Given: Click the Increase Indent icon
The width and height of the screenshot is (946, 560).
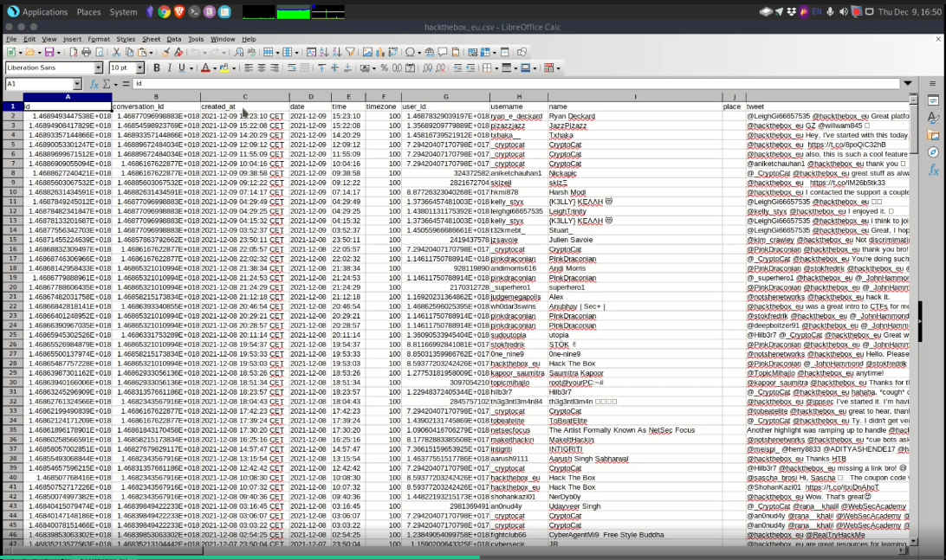Looking at the screenshot, I should tap(457, 68).
